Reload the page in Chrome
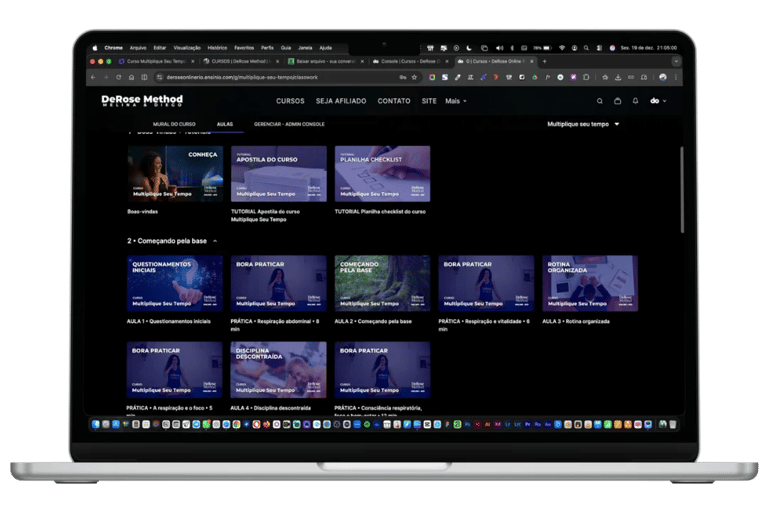768x512 pixels. point(119,77)
